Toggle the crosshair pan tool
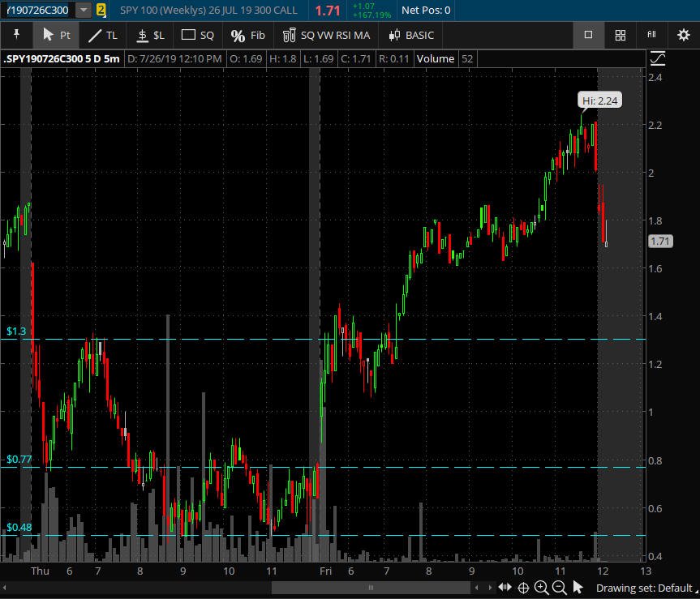The width and height of the screenshot is (700, 599). 524,588
